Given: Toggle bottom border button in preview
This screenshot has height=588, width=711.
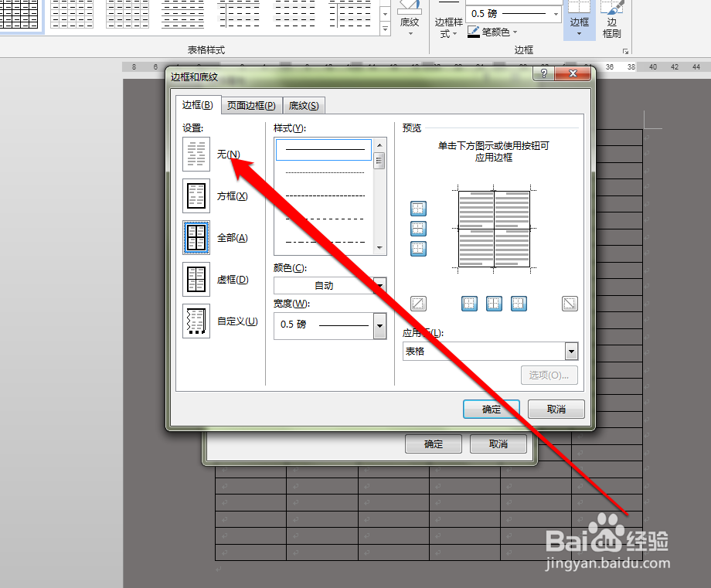Looking at the screenshot, I should [x=418, y=249].
